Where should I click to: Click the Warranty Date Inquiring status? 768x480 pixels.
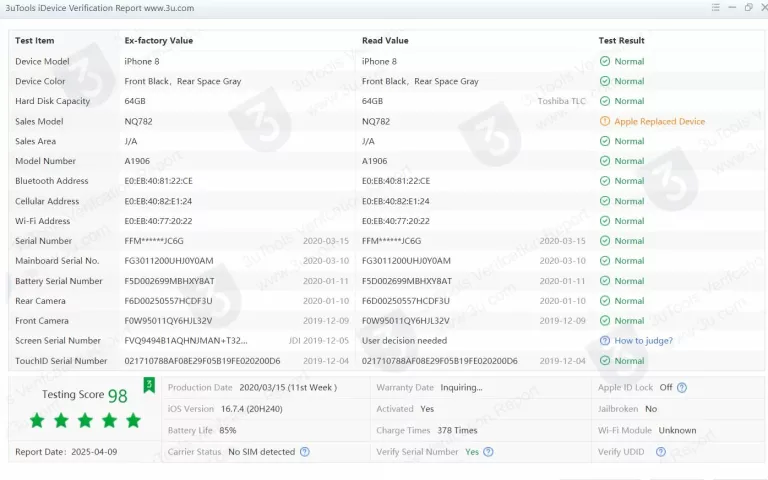click(460, 388)
